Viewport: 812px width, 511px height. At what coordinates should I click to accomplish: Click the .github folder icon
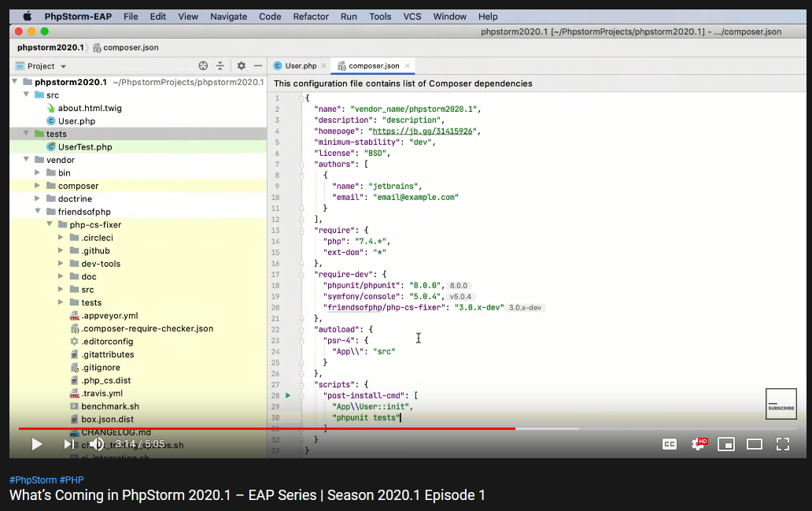coord(74,250)
